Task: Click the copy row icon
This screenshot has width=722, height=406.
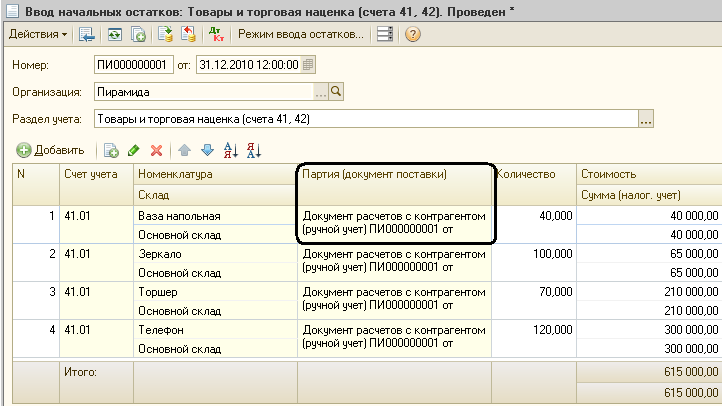Action: 111,150
